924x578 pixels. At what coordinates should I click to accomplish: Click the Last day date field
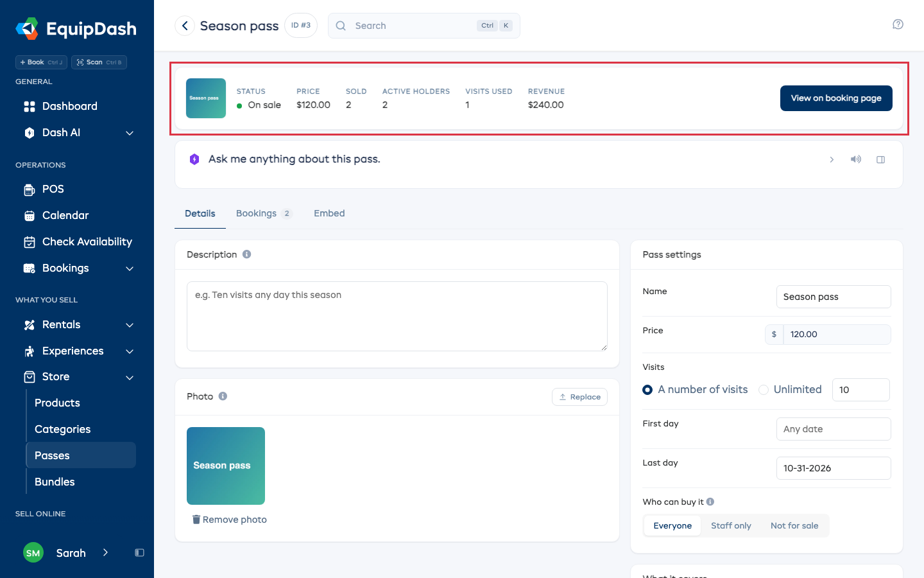[x=834, y=468]
